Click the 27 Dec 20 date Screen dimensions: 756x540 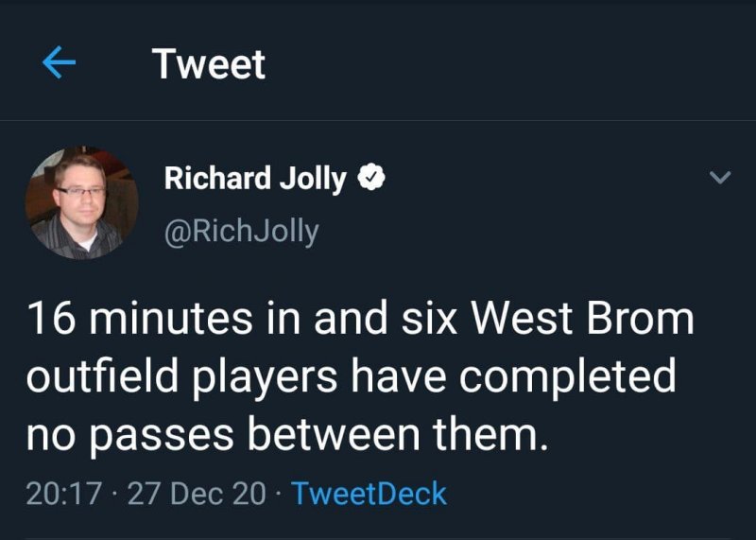coord(197,493)
